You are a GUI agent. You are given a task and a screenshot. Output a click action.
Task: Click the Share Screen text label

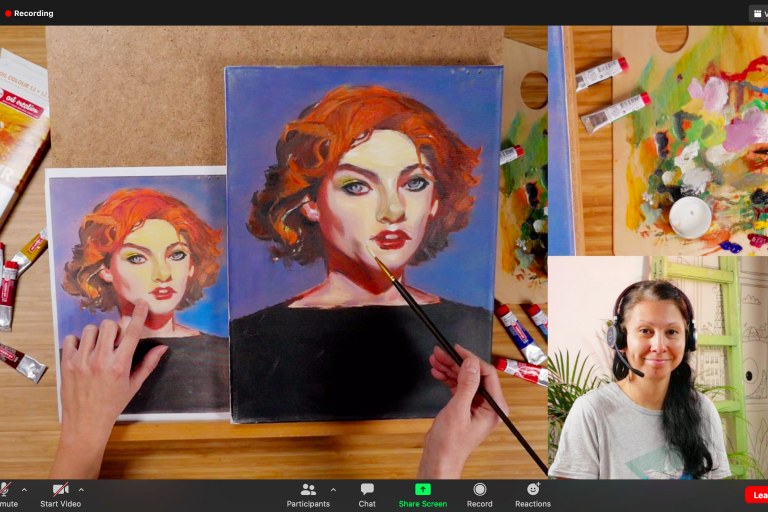coord(422,504)
